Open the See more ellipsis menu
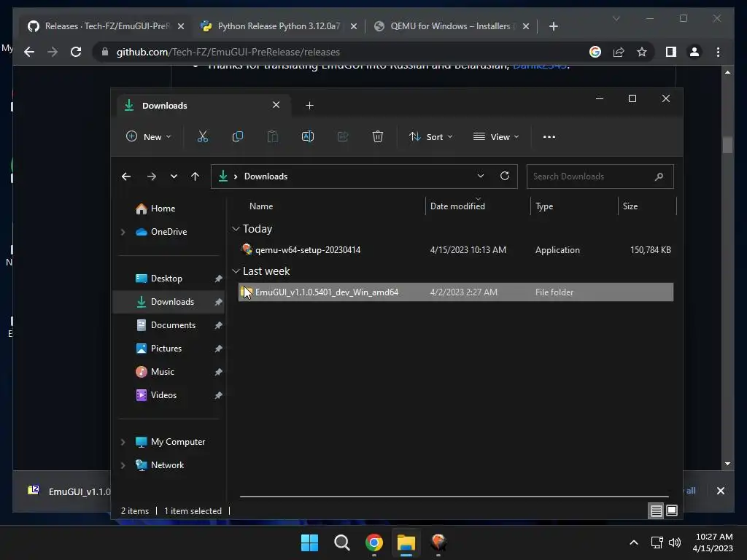This screenshot has width=747, height=560. [x=549, y=136]
